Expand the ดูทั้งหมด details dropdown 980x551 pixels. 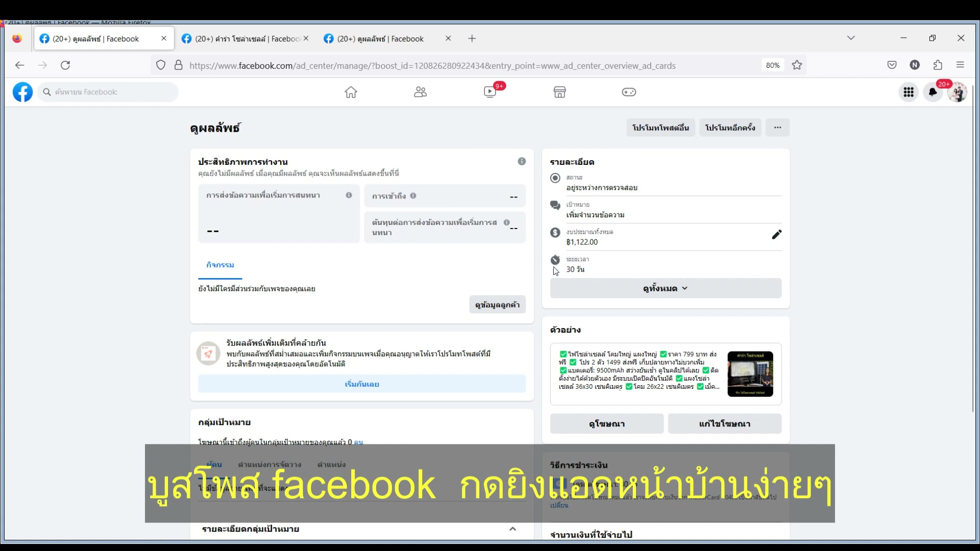(665, 288)
